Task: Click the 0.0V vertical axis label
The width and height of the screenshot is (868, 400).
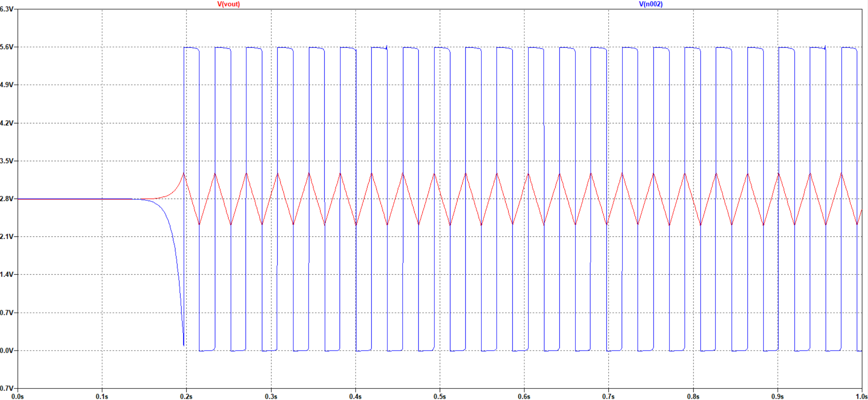Action: [7, 350]
